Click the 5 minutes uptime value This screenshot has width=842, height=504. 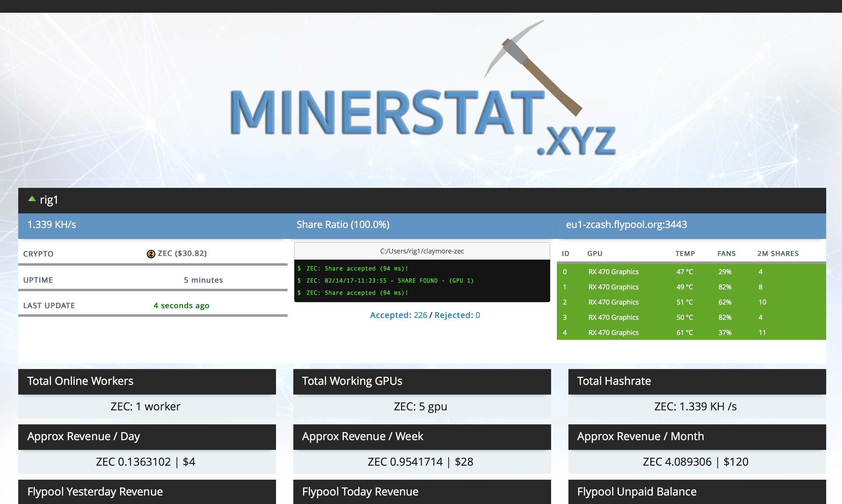point(203,280)
